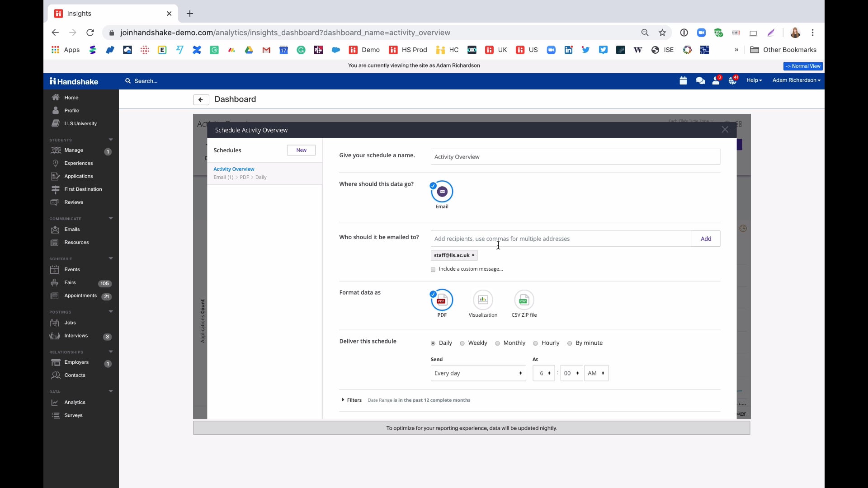Open Interviews in the sidebar
Viewport: 868px width, 488px height.
pos(76,336)
